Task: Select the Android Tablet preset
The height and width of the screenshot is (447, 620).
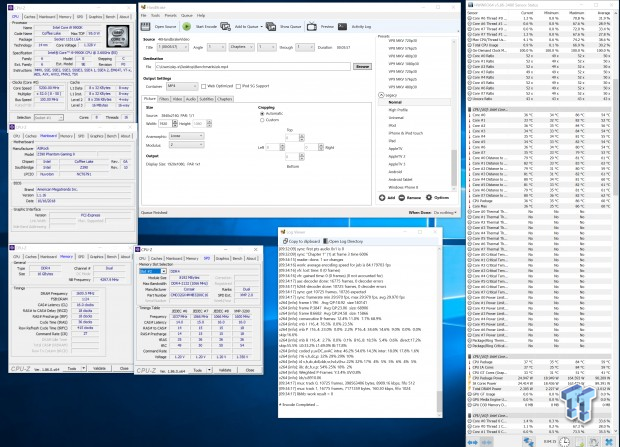Action: 400,180
